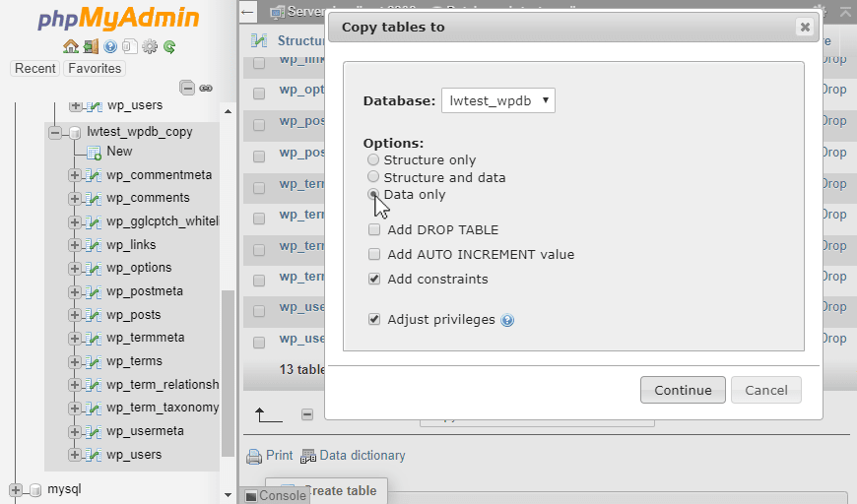Click navigation scrollbar up arrow
Viewport: 857px width, 504px height.
(x=228, y=111)
